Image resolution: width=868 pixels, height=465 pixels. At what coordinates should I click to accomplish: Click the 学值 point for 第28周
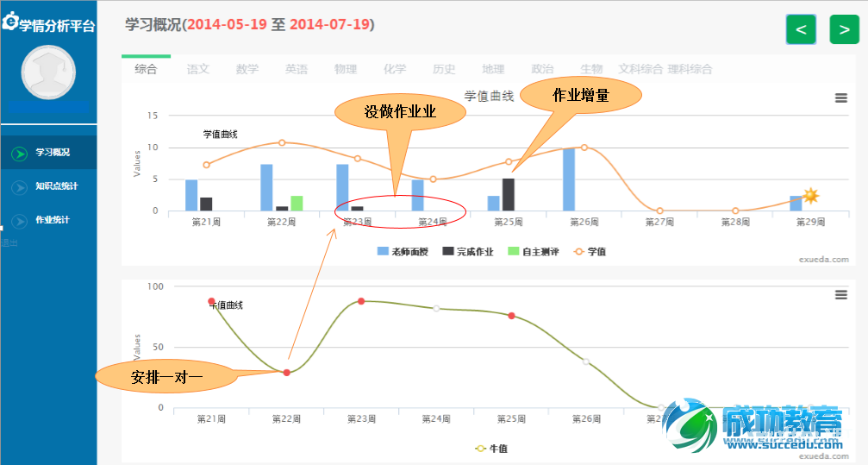pos(735,211)
